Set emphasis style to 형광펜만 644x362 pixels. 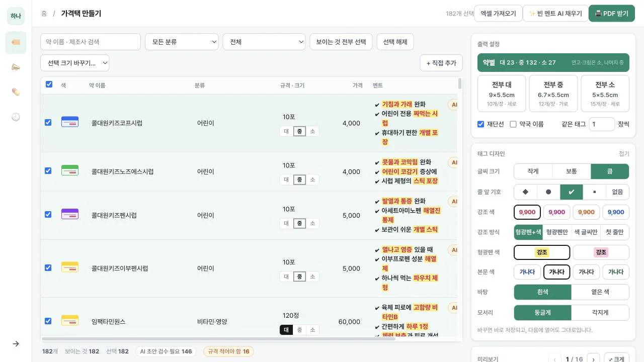coord(557,232)
